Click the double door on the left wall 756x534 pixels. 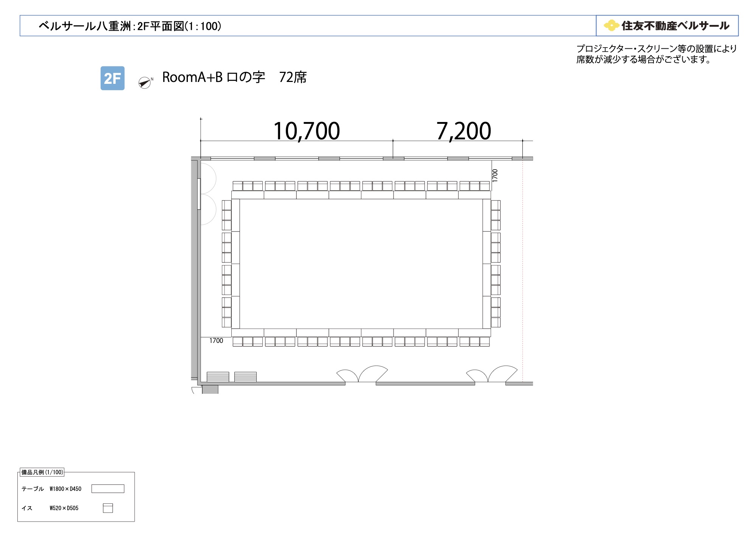coord(208,194)
